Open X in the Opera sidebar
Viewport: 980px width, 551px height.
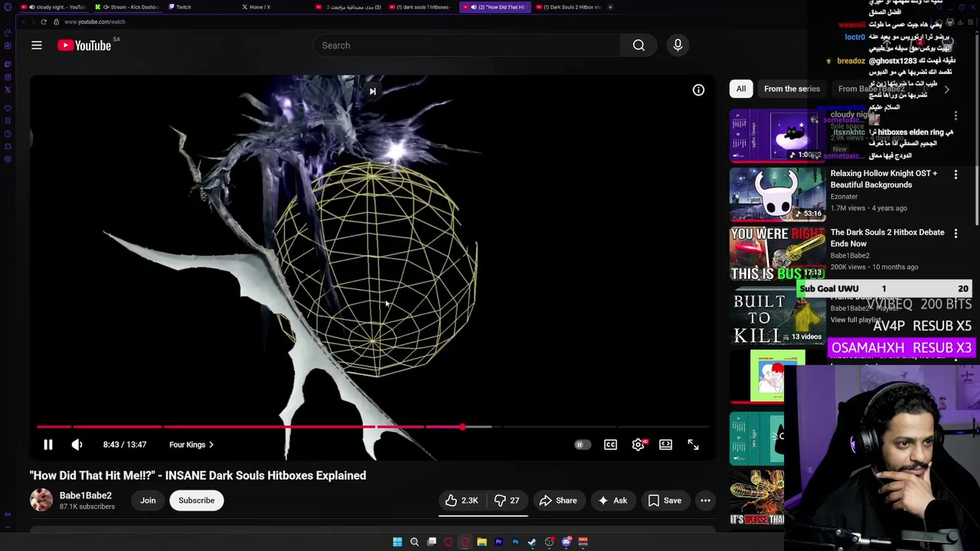tap(8, 90)
